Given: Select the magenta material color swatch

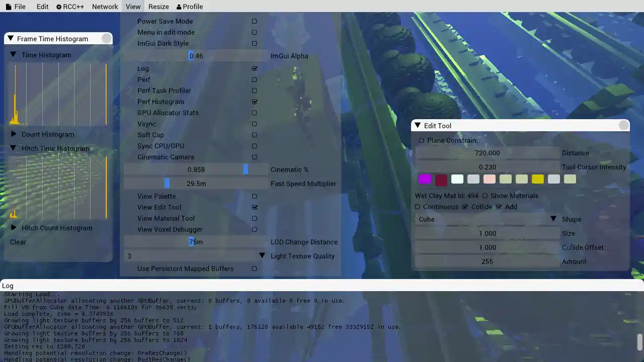Looking at the screenshot, I should tap(425, 179).
